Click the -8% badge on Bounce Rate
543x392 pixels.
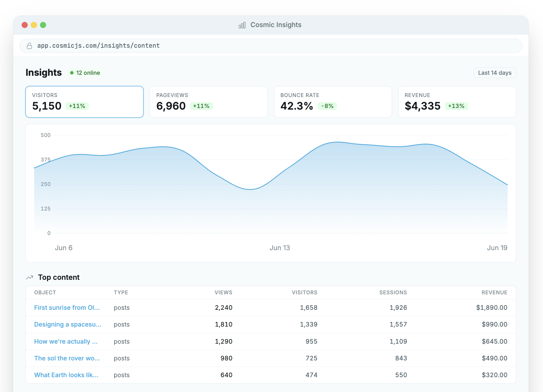pyautogui.click(x=327, y=106)
